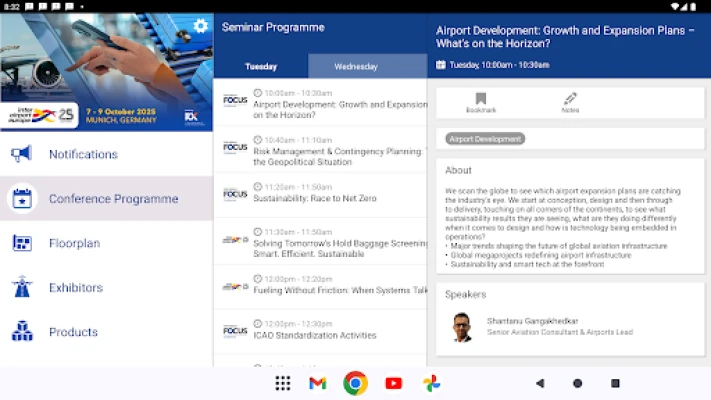Click the Floorplan icon in sidebar
This screenshot has width=711, height=400.
22,243
